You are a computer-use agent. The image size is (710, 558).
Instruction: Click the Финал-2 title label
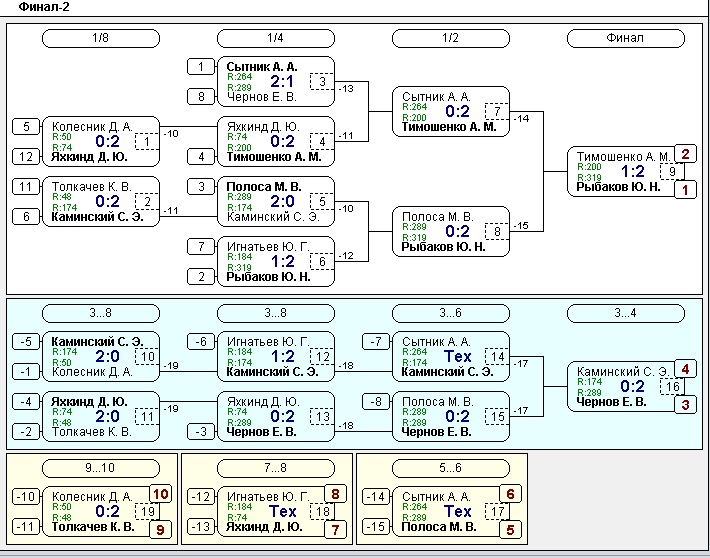(x=43, y=7)
